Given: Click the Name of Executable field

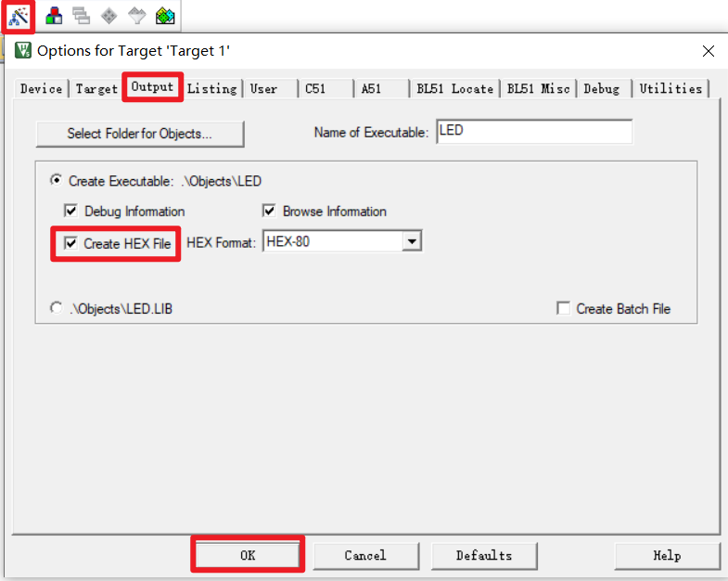Looking at the screenshot, I should pos(534,132).
